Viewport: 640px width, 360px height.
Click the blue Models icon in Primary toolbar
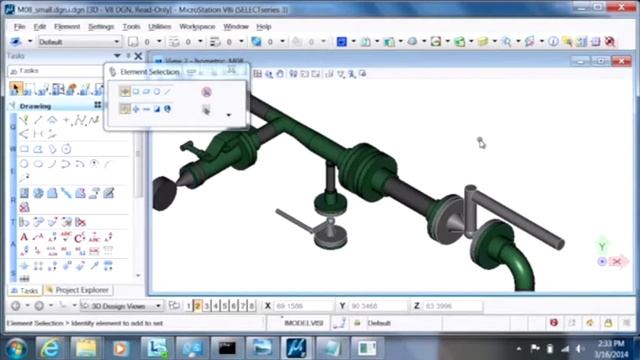tap(342, 42)
